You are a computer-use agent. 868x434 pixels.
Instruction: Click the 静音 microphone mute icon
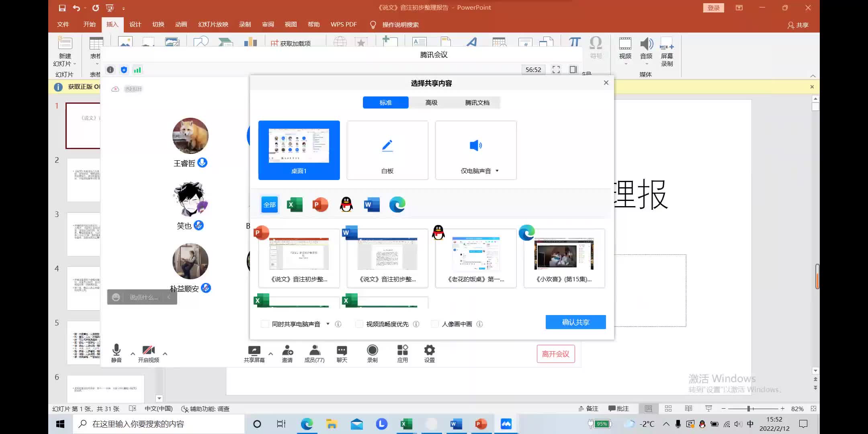(x=117, y=350)
